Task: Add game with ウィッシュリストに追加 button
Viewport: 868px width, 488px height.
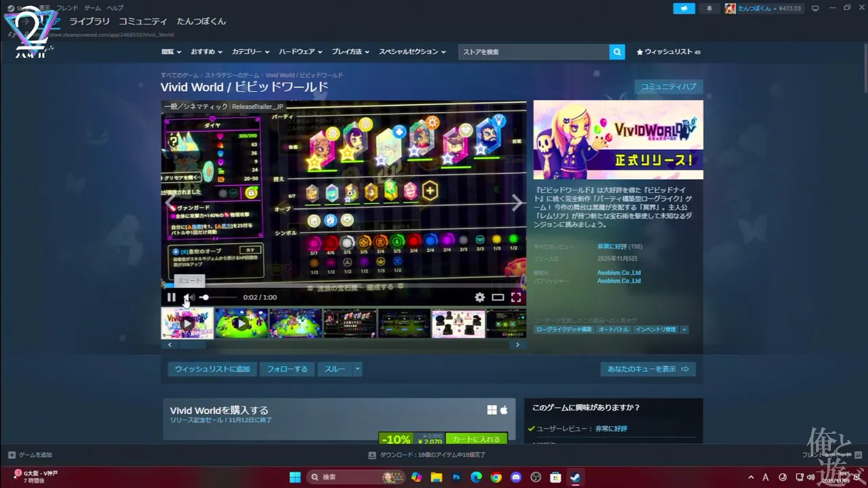Action: point(212,369)
